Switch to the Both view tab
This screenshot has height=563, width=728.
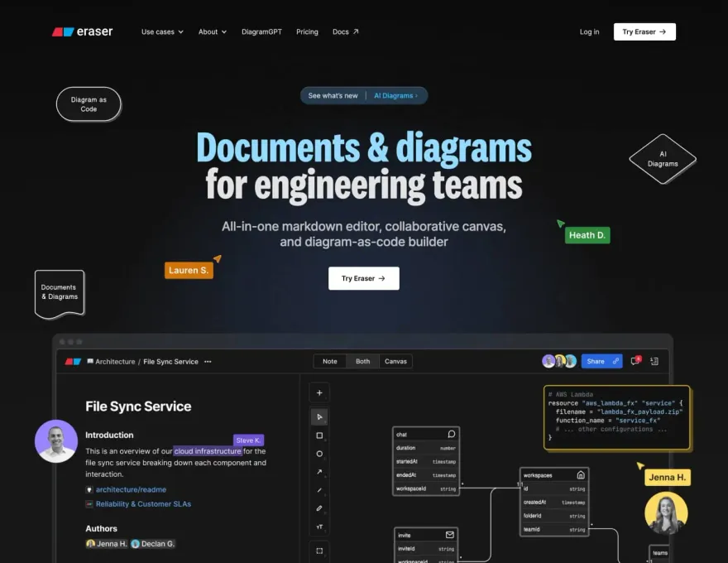362,361
